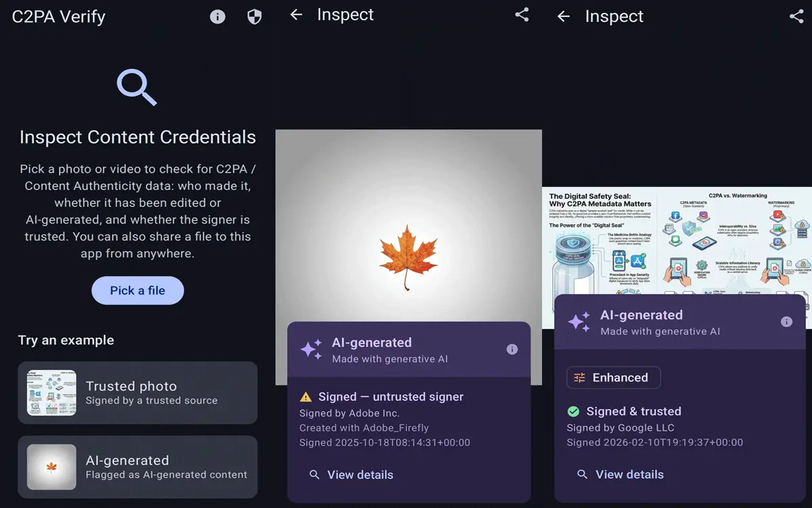Open the AI-generated example flagged as AI content

tap(138, 467)
